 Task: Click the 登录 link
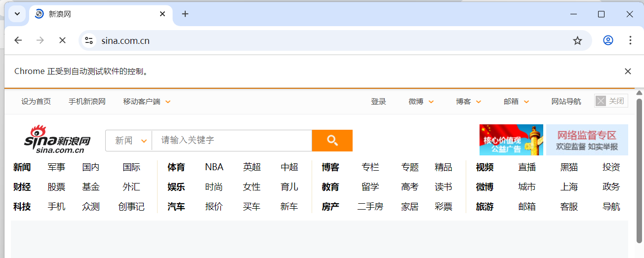[378, 102]
